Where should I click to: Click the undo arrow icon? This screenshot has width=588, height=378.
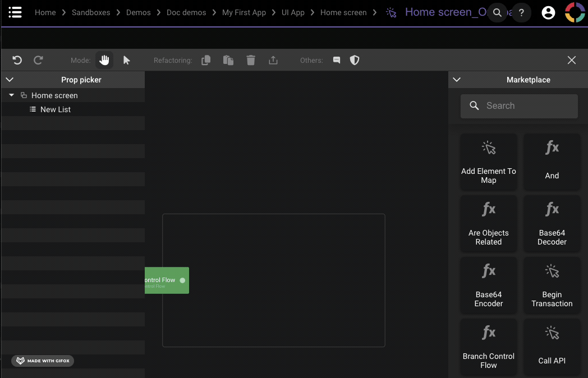[17, 60]
